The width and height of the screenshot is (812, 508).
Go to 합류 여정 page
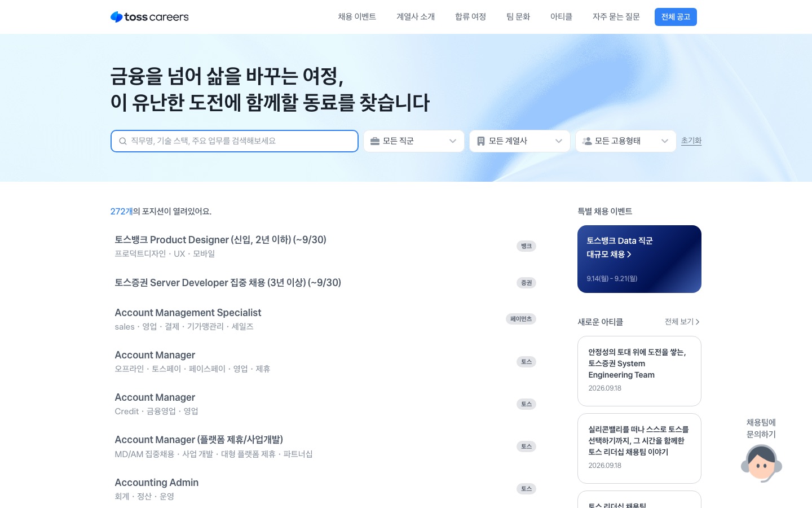470,17
